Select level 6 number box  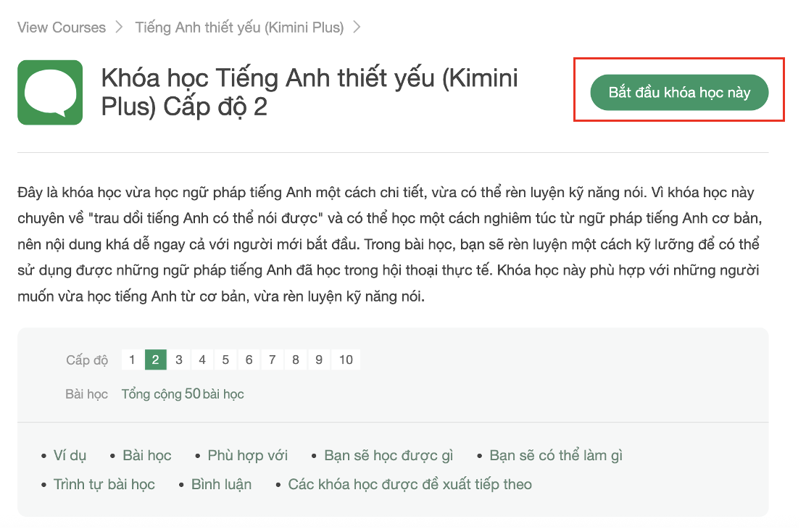(x=249, y=359)
